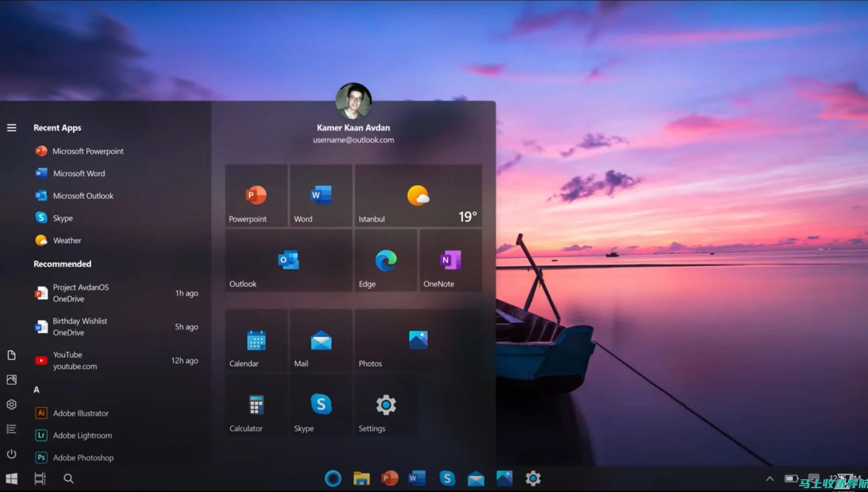Image resolution: width=868 pixels, height=492 pixels.
Task: Open the OneNote tile
Action: click(451, 260)
